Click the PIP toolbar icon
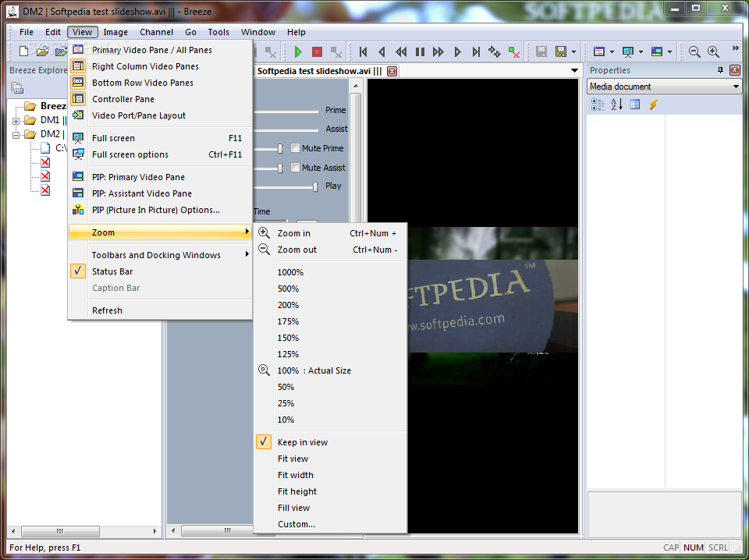Screen dimensions: 749x560 [657, 51]
